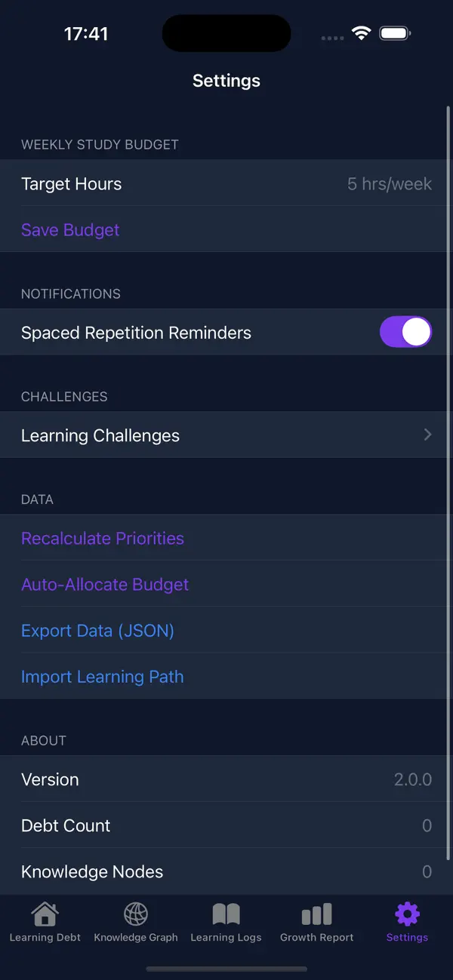Tap Save Budget
Screen dimensions: 453x980
[x=69, y=229]
